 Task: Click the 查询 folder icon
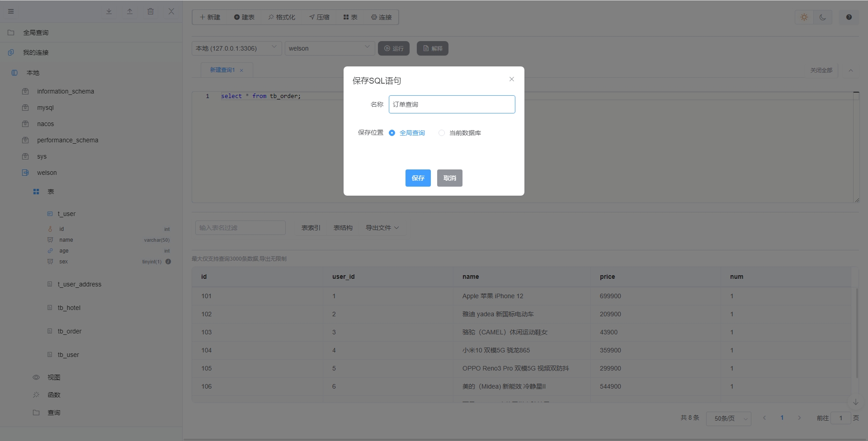click(x=36, y=413)
